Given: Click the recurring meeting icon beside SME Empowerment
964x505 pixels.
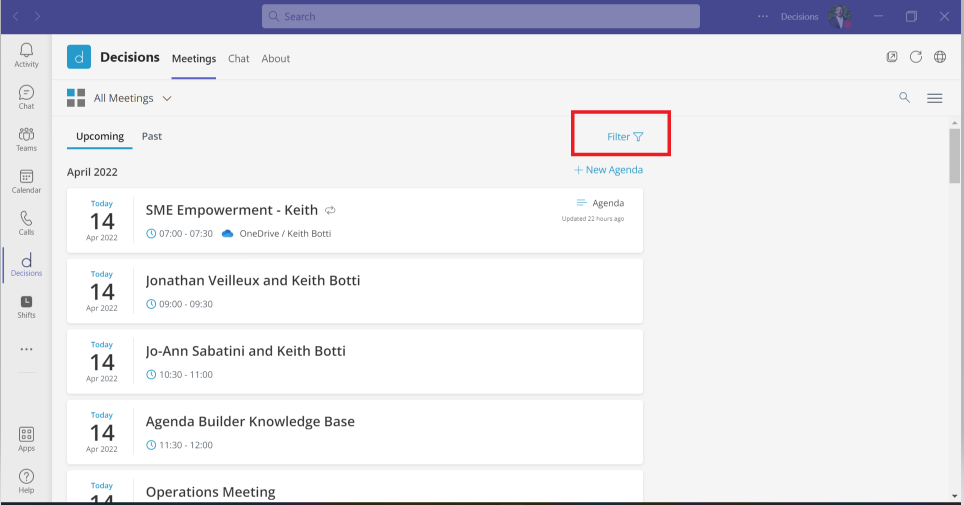Looking at the screenshot, I should (330, 210).
